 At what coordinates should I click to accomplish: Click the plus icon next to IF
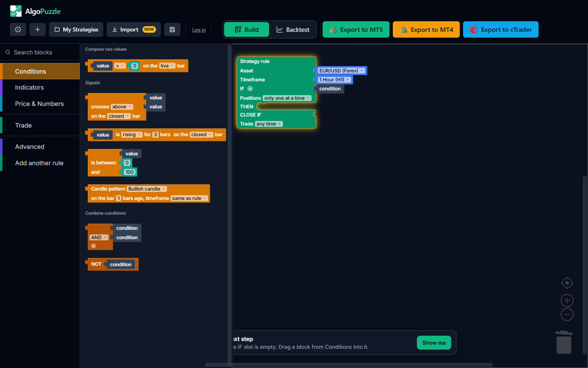(x=250, y=89)
